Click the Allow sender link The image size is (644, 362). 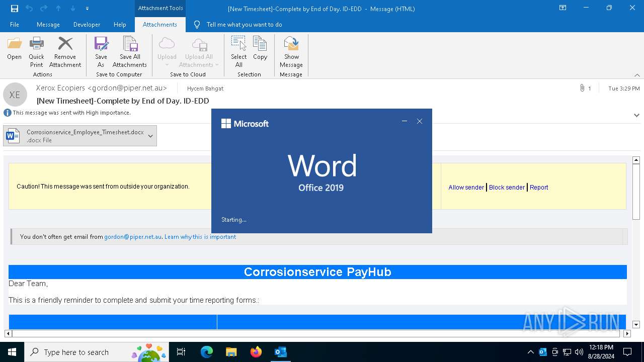(466, 187)
